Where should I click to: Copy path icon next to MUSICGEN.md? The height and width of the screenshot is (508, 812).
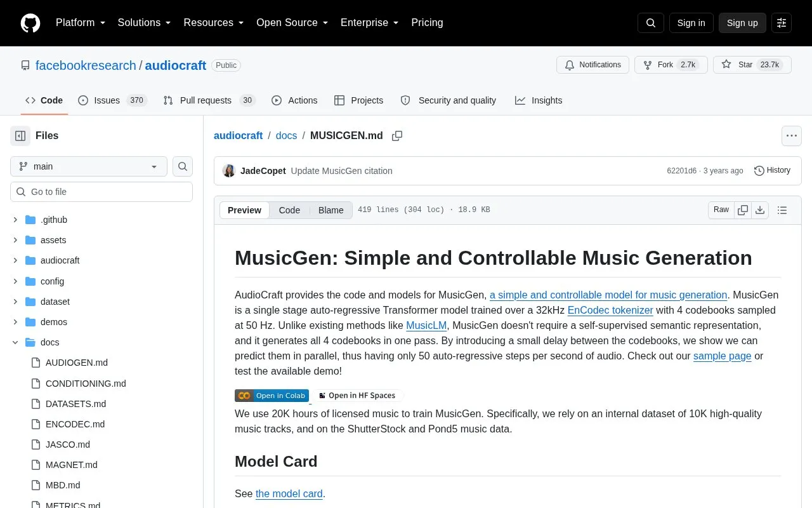[x=397, y=136]
